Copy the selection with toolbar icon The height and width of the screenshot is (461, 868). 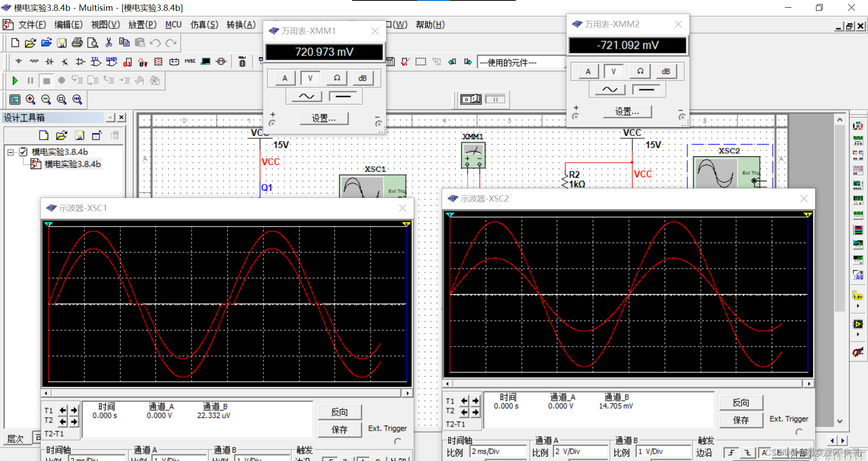[124, 42]
